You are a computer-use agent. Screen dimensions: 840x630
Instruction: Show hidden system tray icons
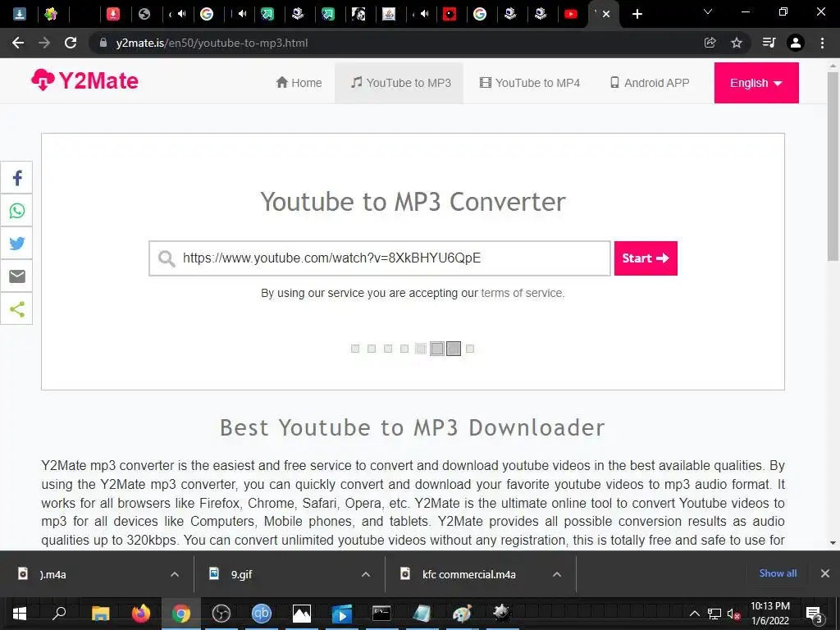point(694,614)
